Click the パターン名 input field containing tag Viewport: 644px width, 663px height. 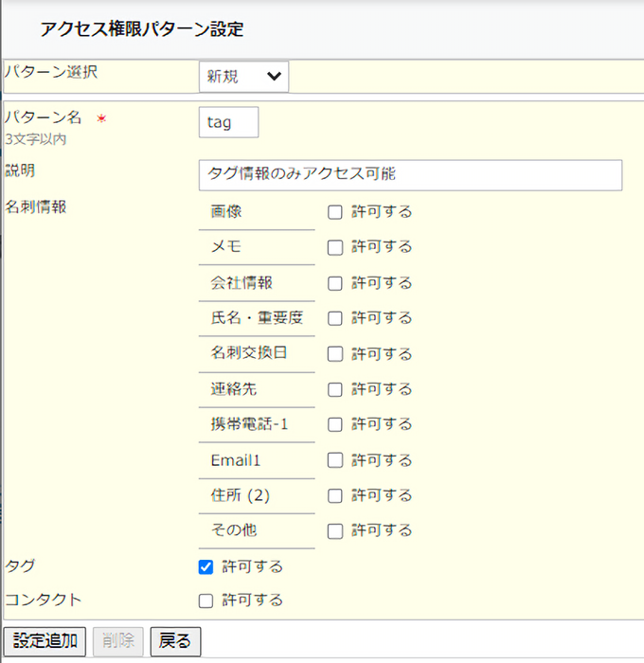click(228, 122)
